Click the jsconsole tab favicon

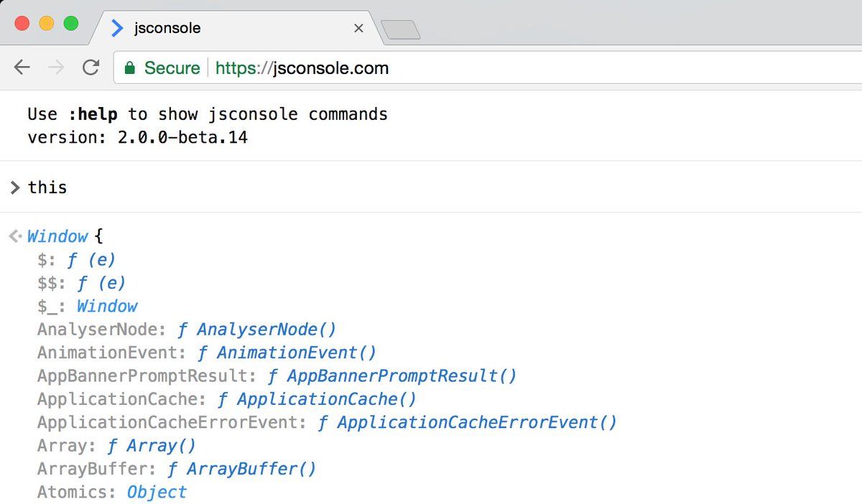[x=117, y=29]
